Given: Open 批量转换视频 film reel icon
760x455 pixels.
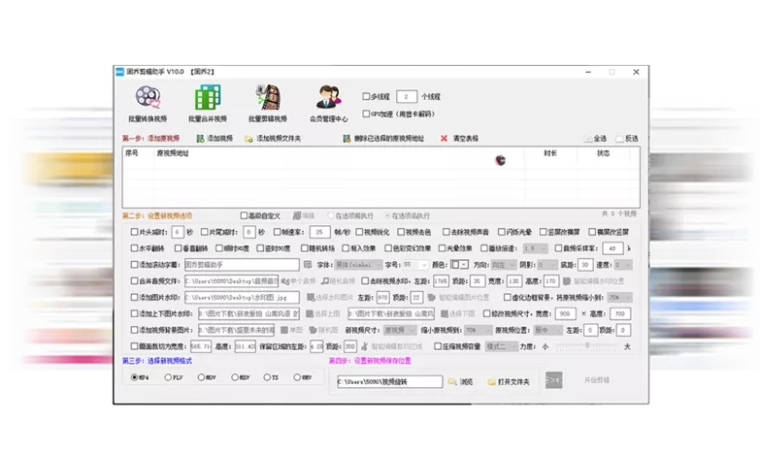Looking at the screenshot, I should click(x=148, y=97).
